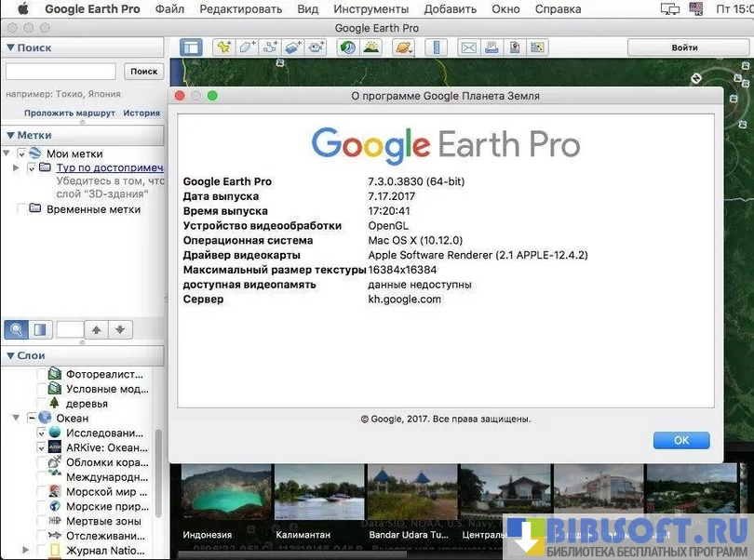Select the Add Path tool
This screenshot has width=754, height=560.
[x=270, y=47]
